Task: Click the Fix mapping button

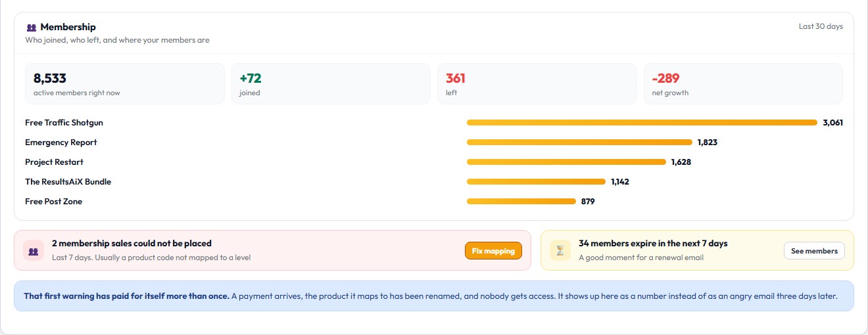Action: tap(493, 251)
